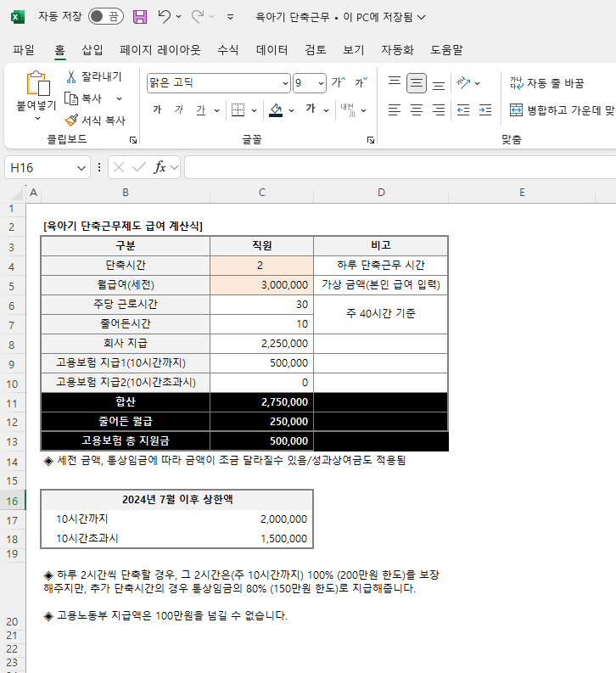Click the 1,500,000 cell for 10시간초과시
The width and height of the screenshot is (616, 673).
(261, 538)
